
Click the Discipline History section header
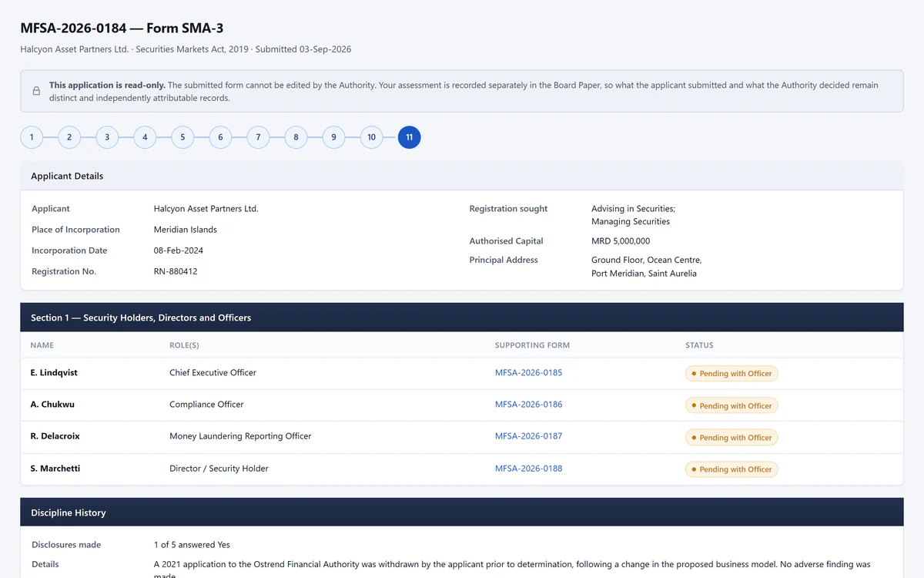tap(462, 512)
